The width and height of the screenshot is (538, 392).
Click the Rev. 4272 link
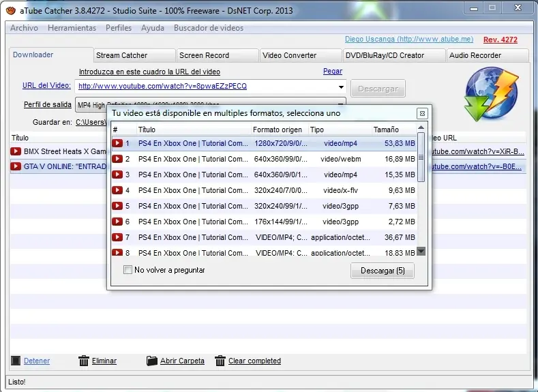[500, 40]
